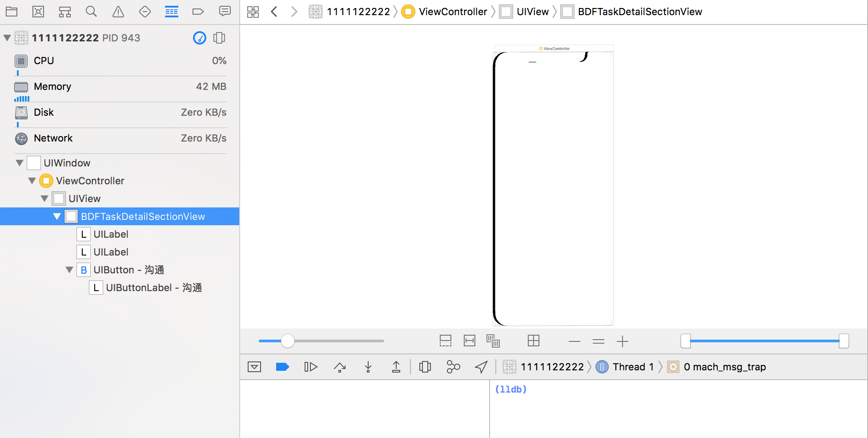Click Thread 1 in debug bar
This screenshot has width=868, height=438.
coord(625,367)
